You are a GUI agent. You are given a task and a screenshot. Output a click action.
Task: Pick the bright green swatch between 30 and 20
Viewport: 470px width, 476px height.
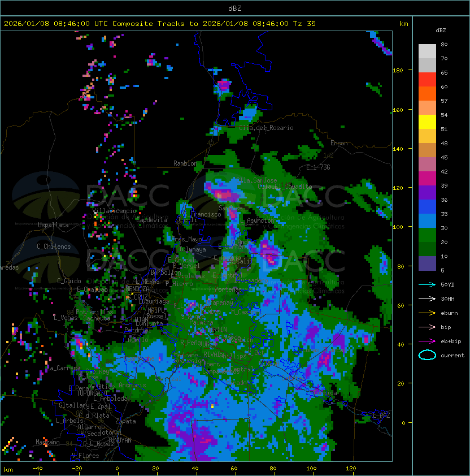click(x=427, y=235)
